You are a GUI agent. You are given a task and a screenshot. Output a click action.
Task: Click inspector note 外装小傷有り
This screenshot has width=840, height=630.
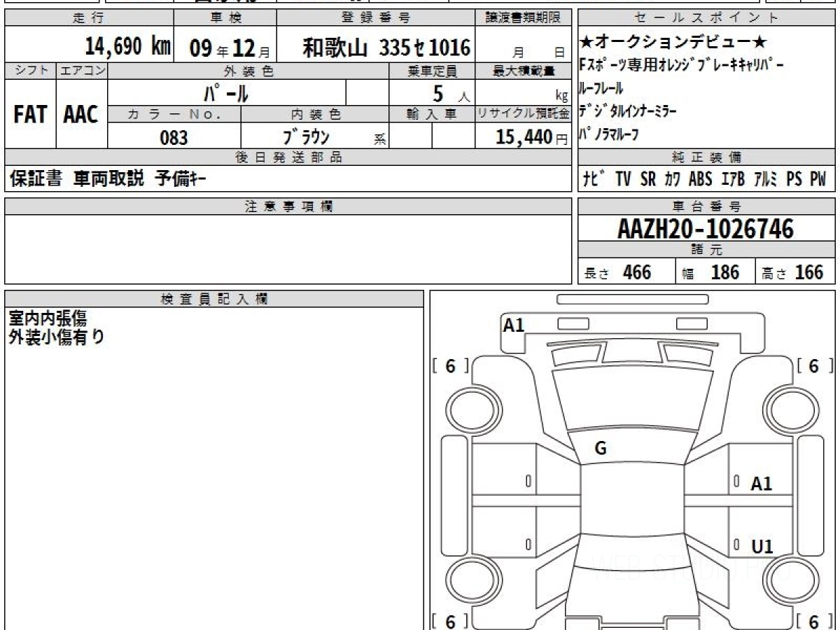[56, 337]
